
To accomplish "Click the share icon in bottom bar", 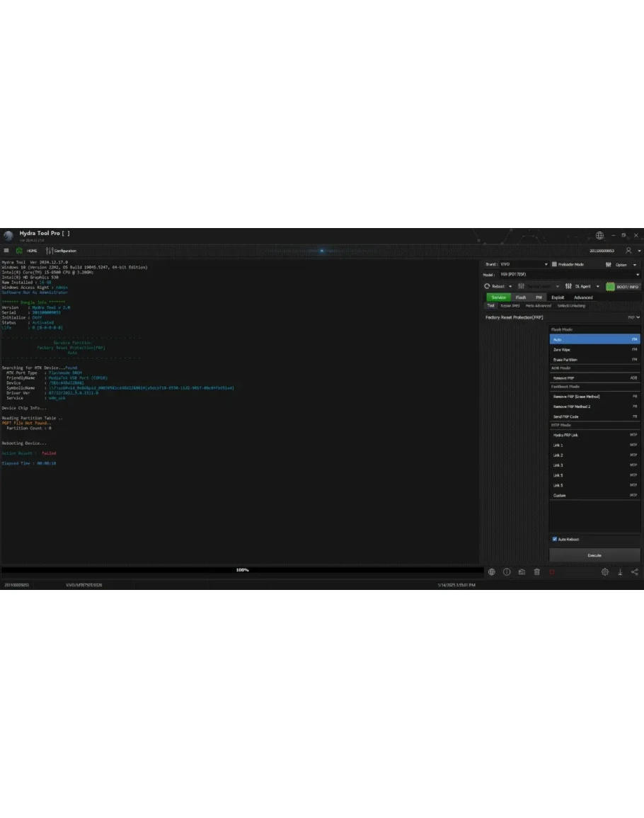I will [x=634, y=572].
